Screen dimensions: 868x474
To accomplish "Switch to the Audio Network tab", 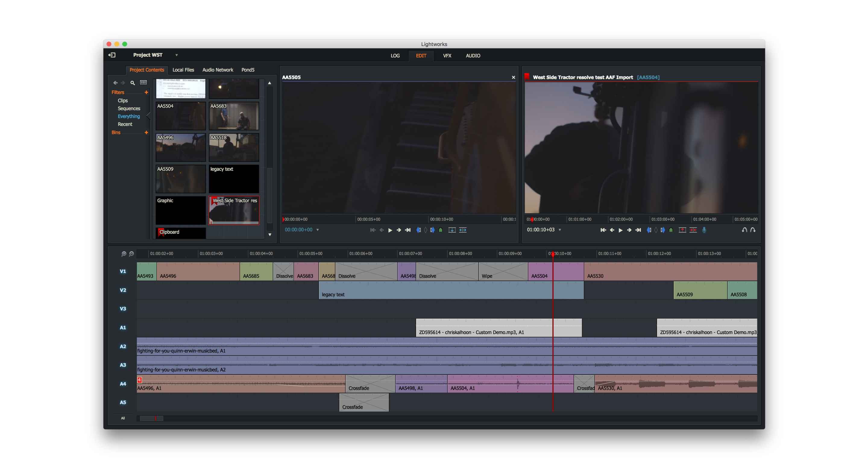I will [218, 70].
